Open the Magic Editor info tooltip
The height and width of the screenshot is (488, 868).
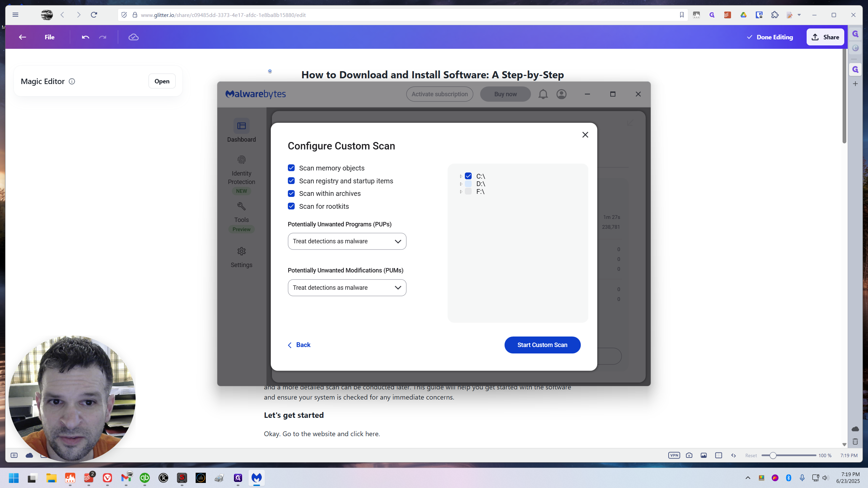pos(72,81)
